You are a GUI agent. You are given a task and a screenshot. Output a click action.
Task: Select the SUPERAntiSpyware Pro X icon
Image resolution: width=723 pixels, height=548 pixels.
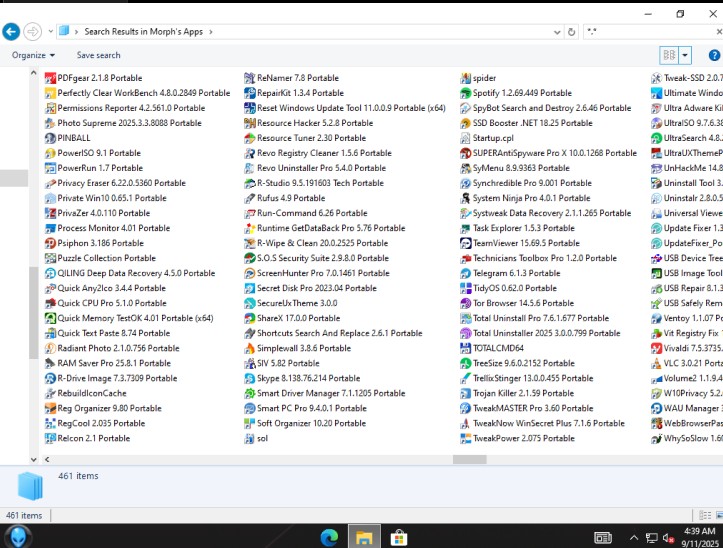click(x=465, y=153)
